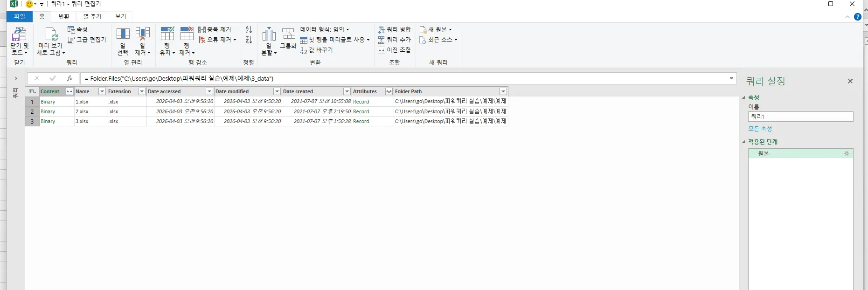Screen dimensions: 868x290
Task: Collapse the 속성 section in Query Settings
Action: (744, 97)
